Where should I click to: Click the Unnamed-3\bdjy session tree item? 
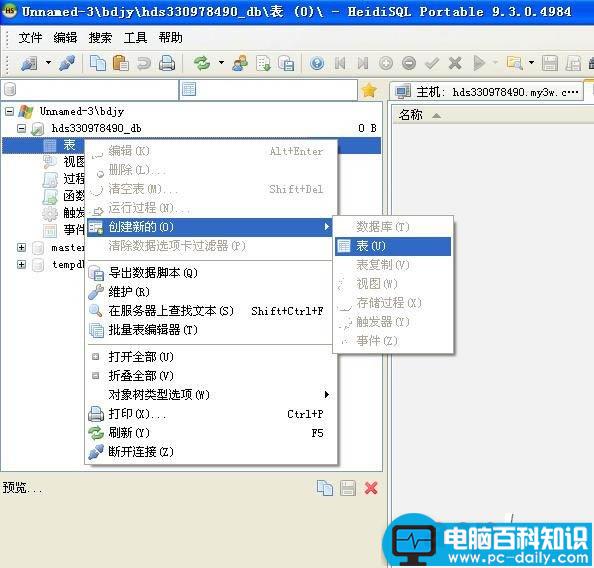[82, 111]
